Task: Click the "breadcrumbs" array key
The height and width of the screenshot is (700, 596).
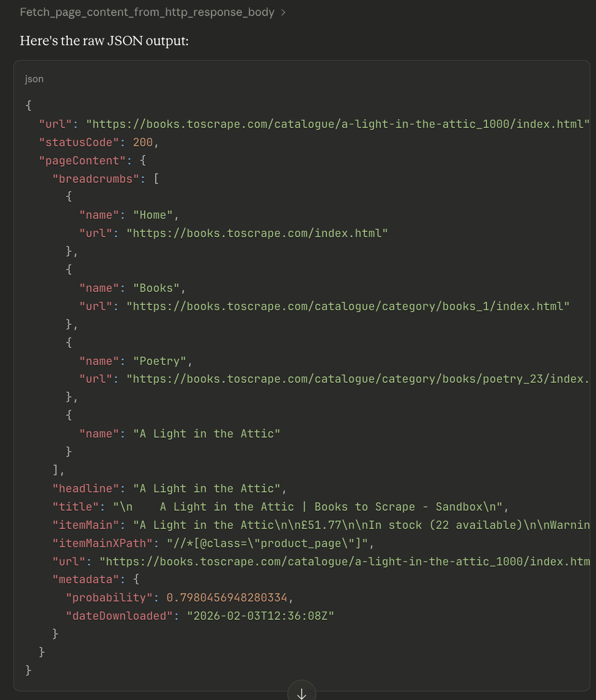Action: click(92, 179)
